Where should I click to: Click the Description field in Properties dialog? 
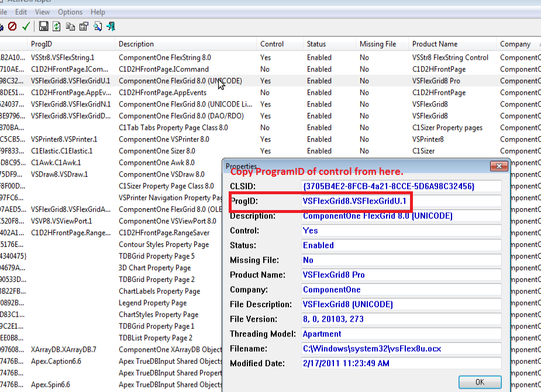pos(401,216)
